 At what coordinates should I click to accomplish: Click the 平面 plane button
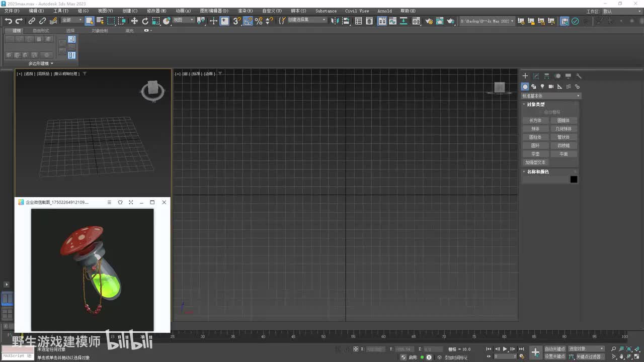[563, 154]
